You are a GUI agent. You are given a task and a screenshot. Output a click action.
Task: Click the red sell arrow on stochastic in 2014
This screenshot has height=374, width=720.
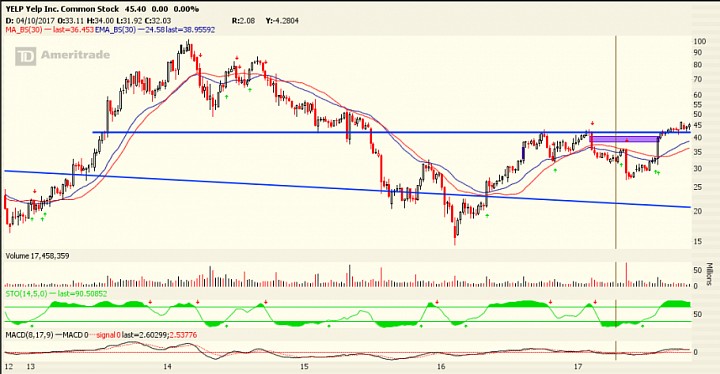pos(197,302)
